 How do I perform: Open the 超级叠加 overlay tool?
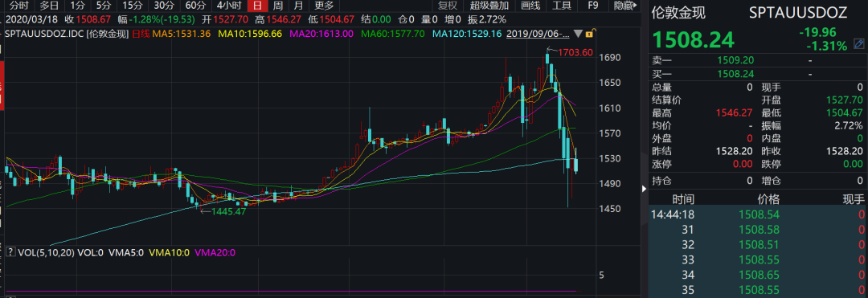489,6
